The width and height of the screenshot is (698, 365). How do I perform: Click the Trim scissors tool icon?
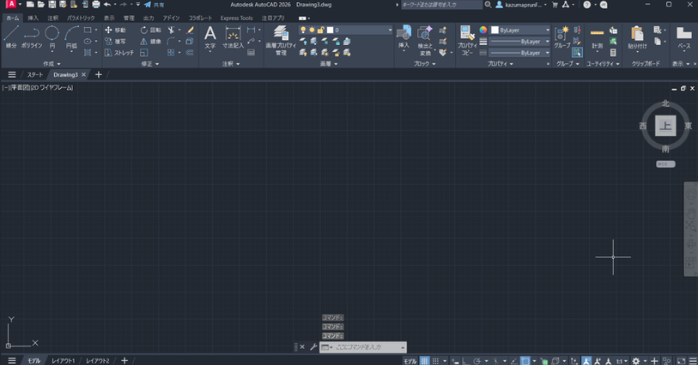click(x=171, y=30)
